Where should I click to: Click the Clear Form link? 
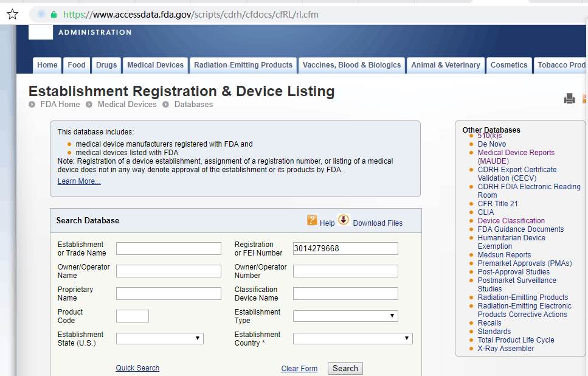(x=299, y=369)
